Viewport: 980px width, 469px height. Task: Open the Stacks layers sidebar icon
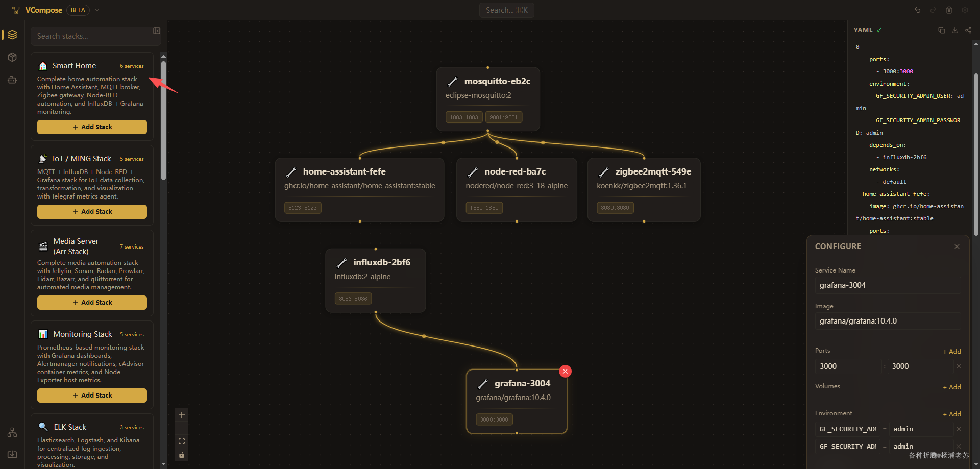tap(12, 35)
